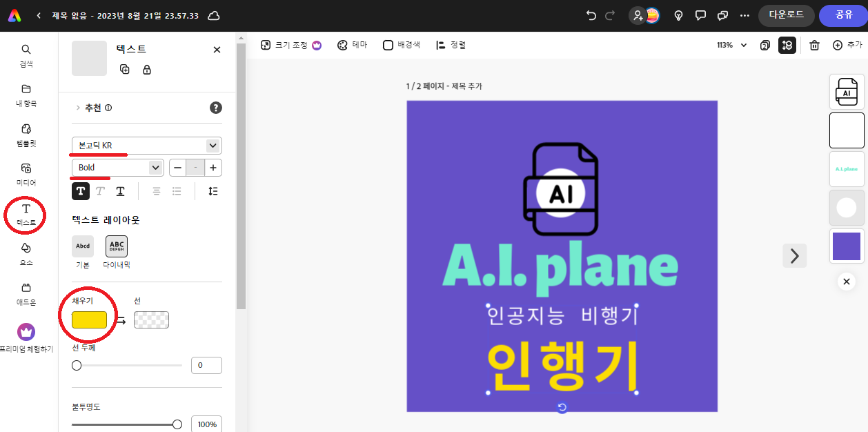Screen dimensions: 868x432
Task: Close the layer thumbnails strip
Action: coord(846,281)
